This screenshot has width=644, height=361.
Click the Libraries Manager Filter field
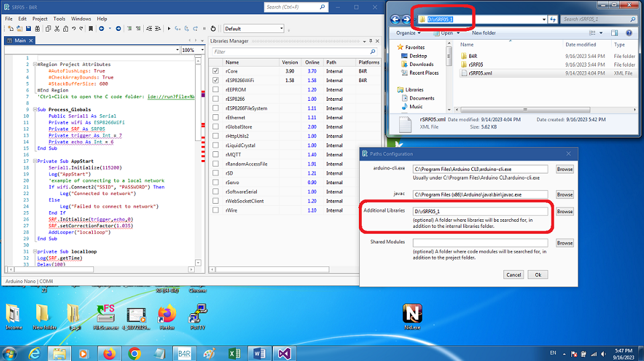295,52
